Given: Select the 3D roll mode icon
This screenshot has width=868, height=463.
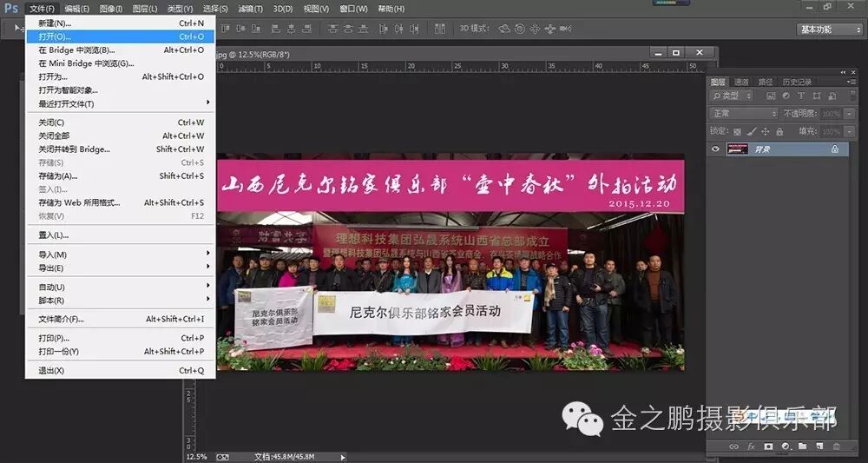Looking at the screenshot, I should 520,29.
